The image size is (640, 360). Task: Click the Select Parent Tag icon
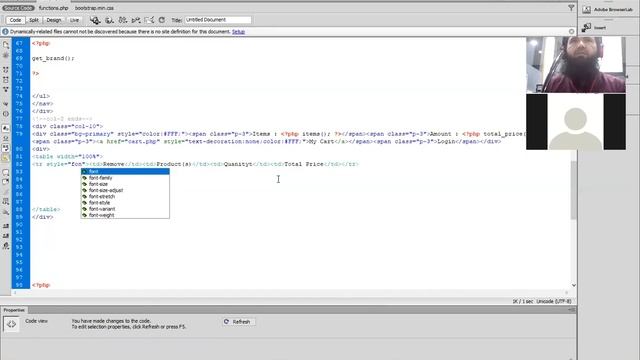(6, 104)
